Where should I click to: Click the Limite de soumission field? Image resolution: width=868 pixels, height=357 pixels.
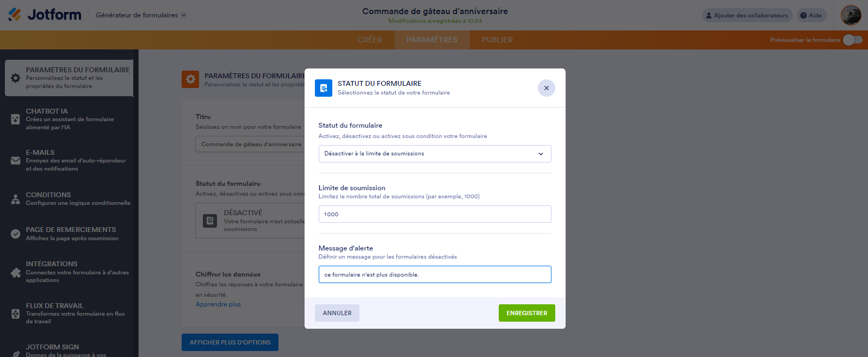(x=435, y=214)
